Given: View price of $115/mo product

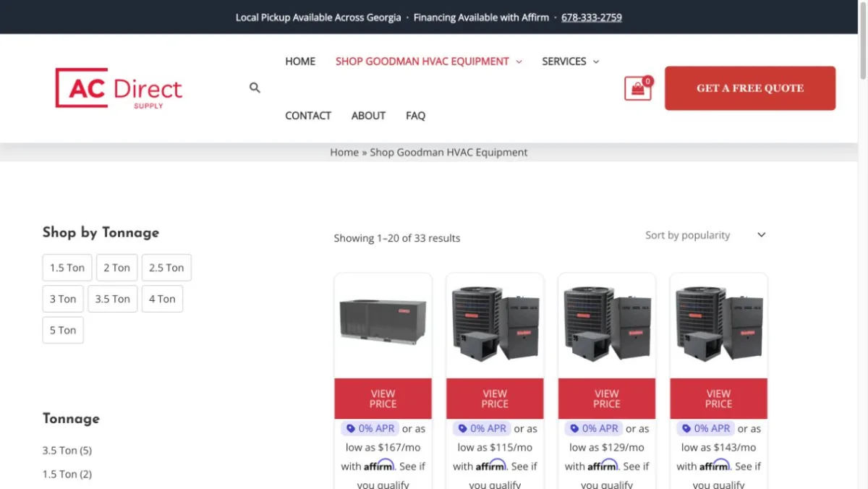Looking at the screenshot, I should tap(495, 399).
